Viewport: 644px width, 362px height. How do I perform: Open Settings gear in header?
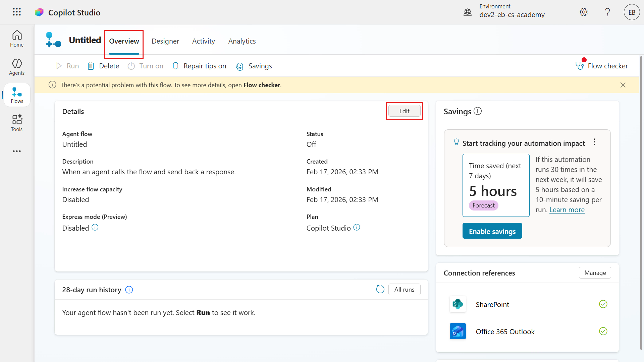coord(584,12)
